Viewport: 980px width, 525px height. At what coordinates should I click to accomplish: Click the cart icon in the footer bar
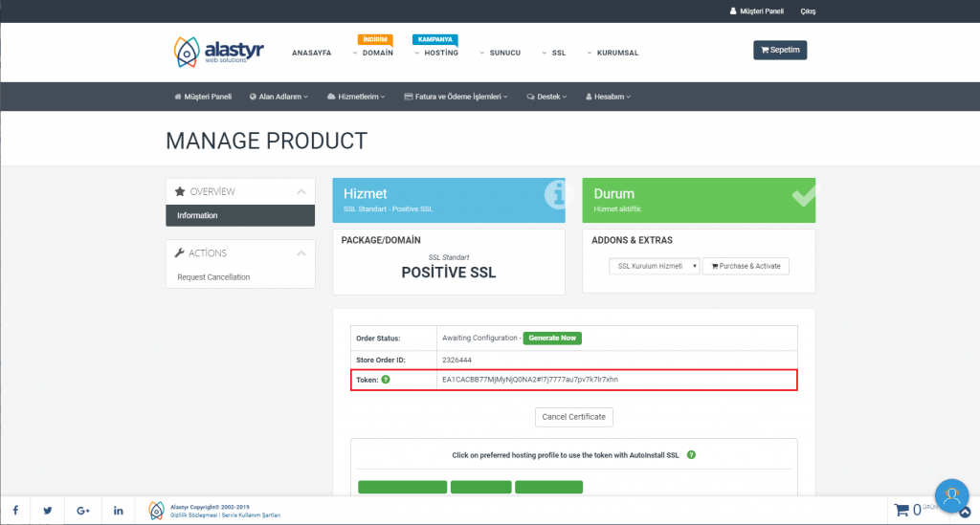pyautogui.click(x=902, y=510)
